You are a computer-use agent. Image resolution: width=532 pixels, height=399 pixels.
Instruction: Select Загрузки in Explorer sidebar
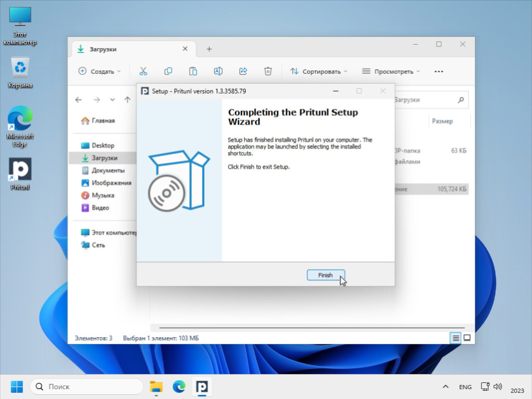102,158
